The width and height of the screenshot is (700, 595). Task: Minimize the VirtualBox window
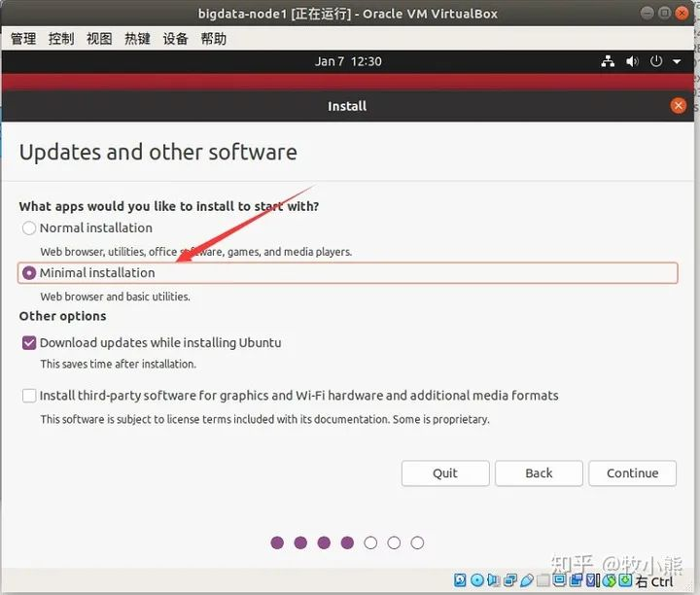[647, 13]
